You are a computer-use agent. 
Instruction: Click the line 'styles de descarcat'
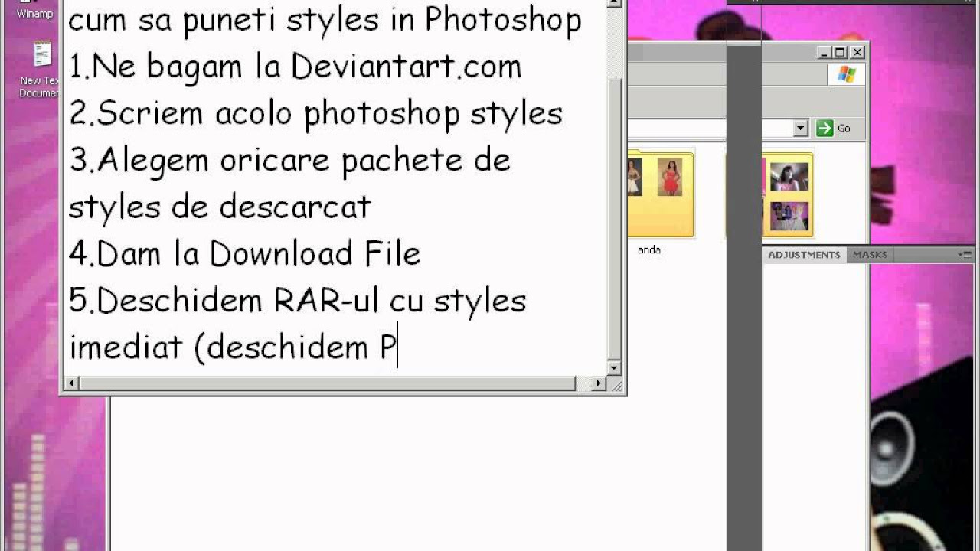click(x=220, y=207)
